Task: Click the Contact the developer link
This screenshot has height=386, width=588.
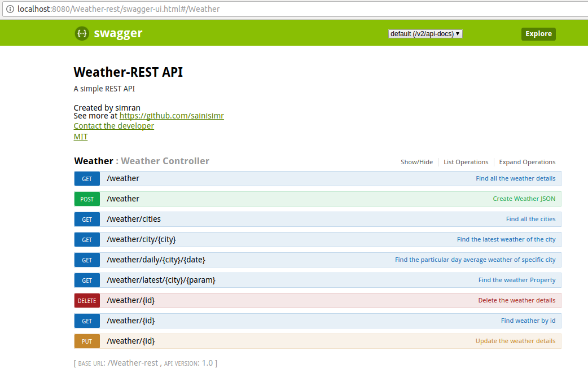Action: (113, 125)
